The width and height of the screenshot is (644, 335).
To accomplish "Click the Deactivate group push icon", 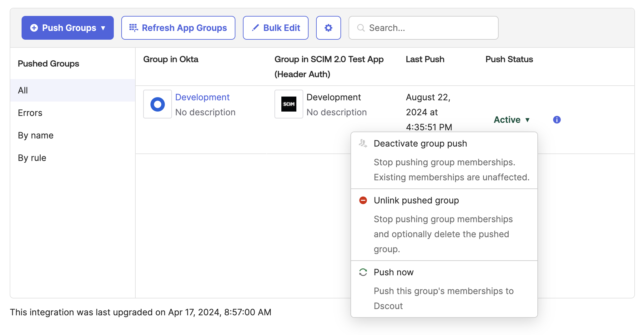I will 363,143.
